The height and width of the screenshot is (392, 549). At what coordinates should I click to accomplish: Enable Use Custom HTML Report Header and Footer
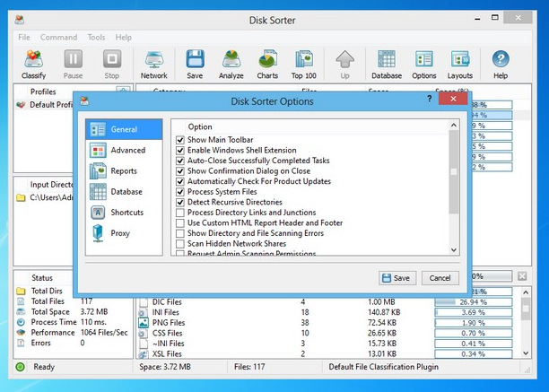180,223
